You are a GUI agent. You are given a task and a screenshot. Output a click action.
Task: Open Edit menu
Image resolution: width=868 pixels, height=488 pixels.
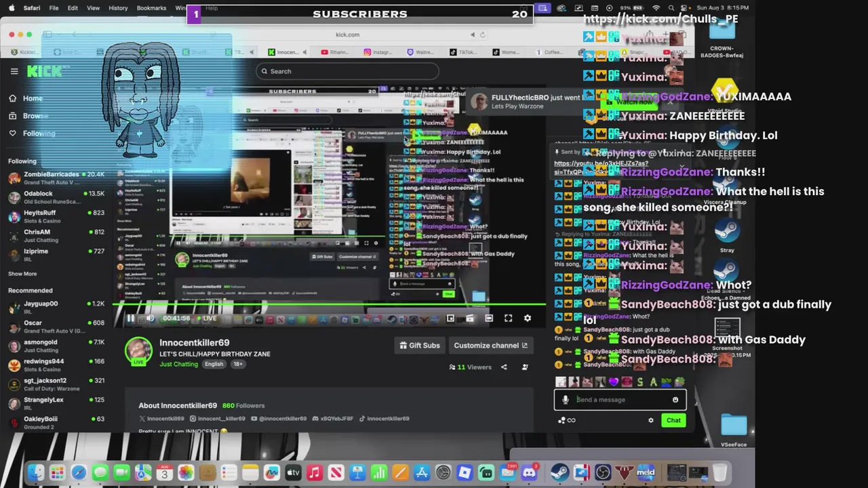point(73,8)
